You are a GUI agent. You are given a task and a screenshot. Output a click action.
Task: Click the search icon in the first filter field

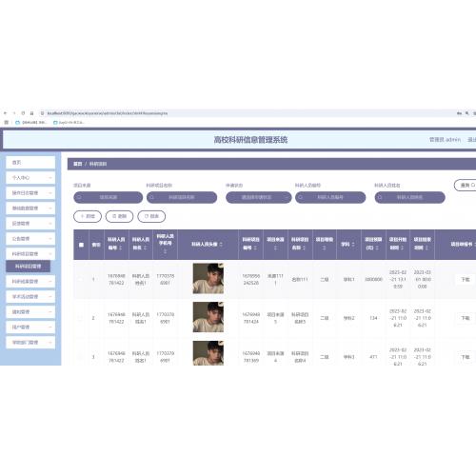(x=79, y=197)
